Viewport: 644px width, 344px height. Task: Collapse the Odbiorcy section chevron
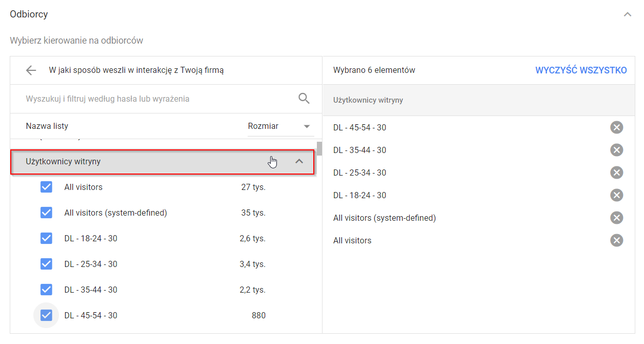click(628, 14)
